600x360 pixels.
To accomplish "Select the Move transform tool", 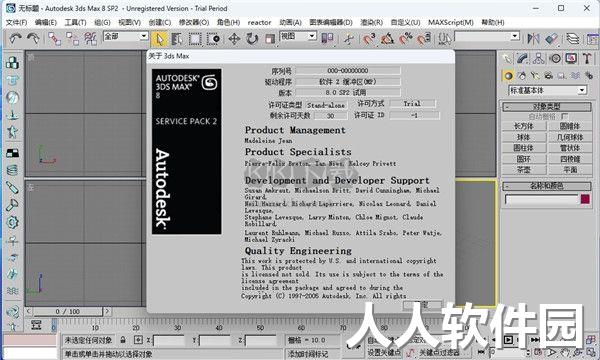I will coord(234,39).
